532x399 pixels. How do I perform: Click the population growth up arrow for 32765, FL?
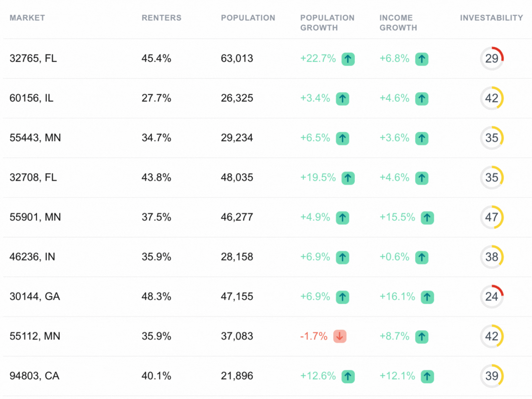(348, 59)
